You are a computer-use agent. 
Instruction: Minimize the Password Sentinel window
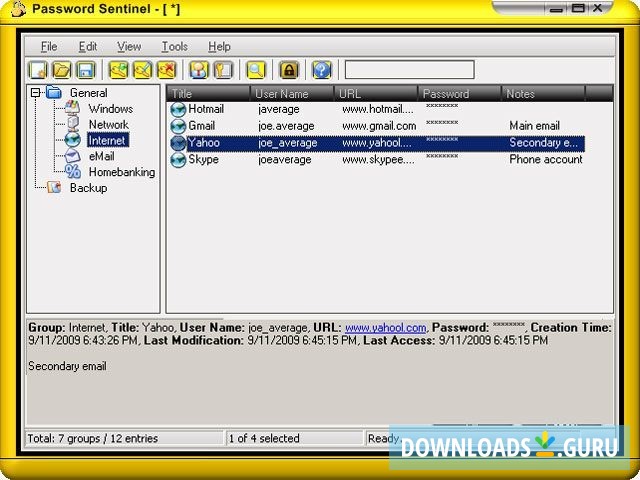556,9
